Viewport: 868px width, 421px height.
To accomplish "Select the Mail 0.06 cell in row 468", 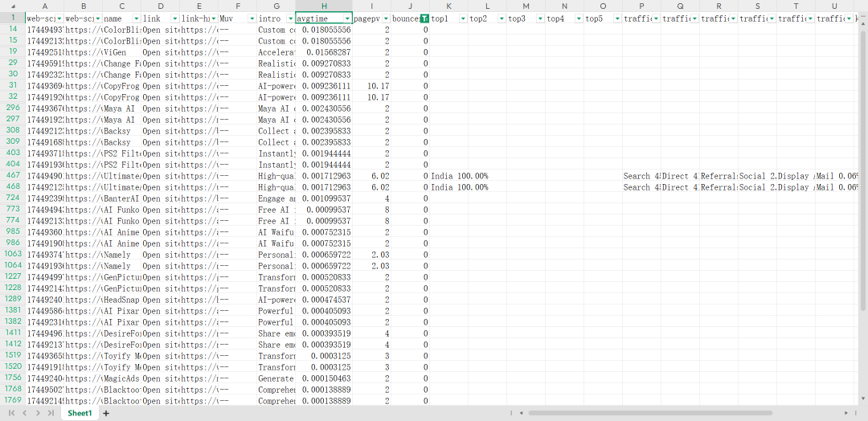I will tap(834, 187).
